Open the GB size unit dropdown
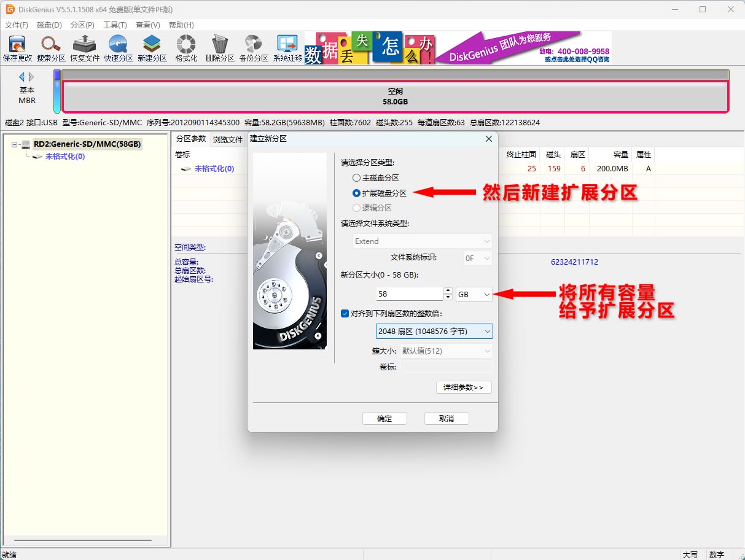Screen dimensions: 745x560 474,295
